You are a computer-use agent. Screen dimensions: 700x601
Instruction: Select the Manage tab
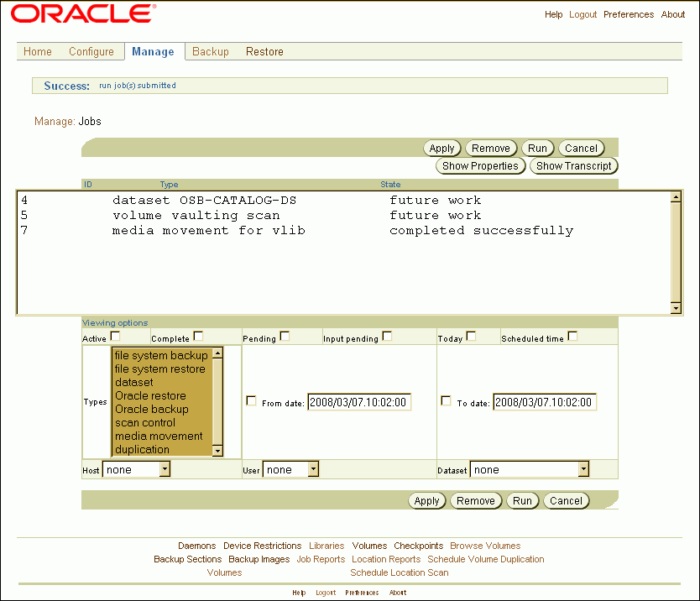click(153, 52)
